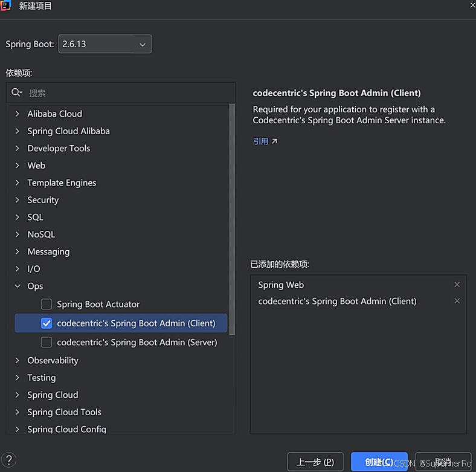Image resolution: width=476 pixels, height=472 pixels.
Task: Select the Spring Boot Actuator label text
Action: (x=98, y=305)
